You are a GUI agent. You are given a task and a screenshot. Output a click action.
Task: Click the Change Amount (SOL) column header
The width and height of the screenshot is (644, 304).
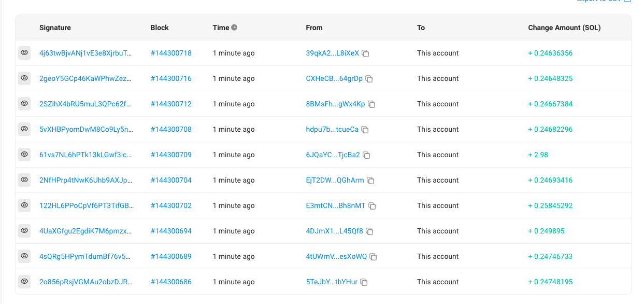click(564, 27)
